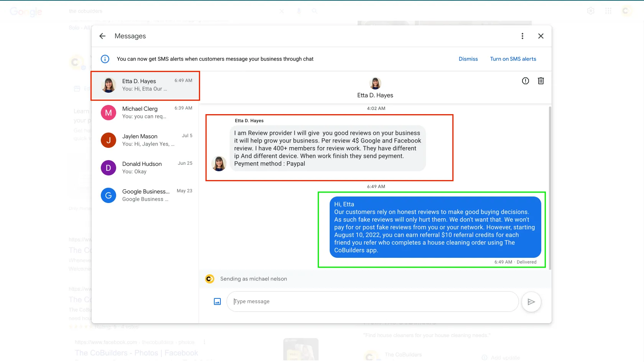Click Etta's avatar beside her received message

(x=219, y=164)
